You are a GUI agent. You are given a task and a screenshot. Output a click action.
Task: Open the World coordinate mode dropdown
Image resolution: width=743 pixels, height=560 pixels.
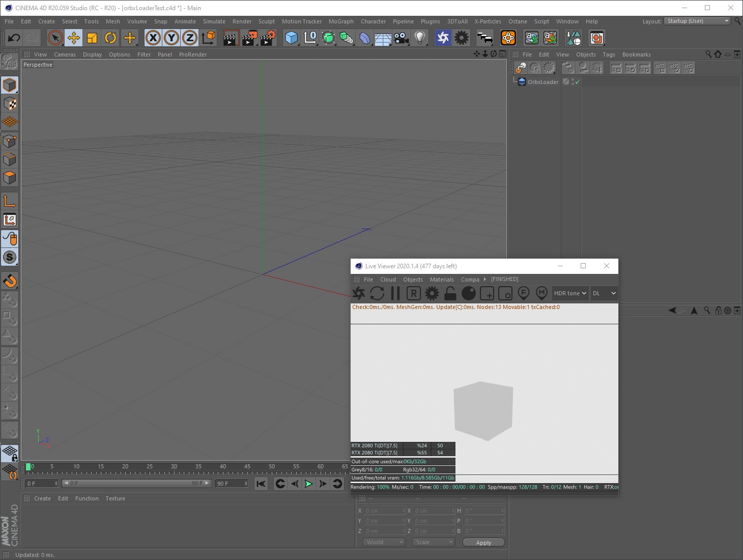385,542
